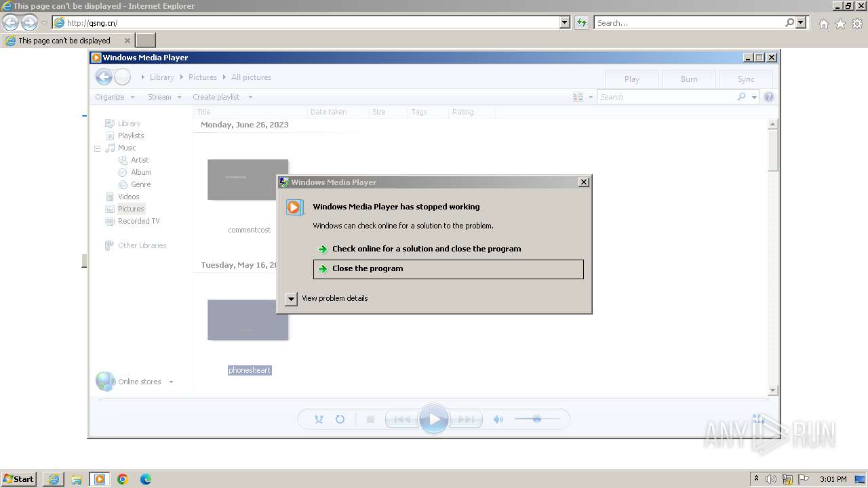
Task: Sort by Title column header
Action: point(250,112)
